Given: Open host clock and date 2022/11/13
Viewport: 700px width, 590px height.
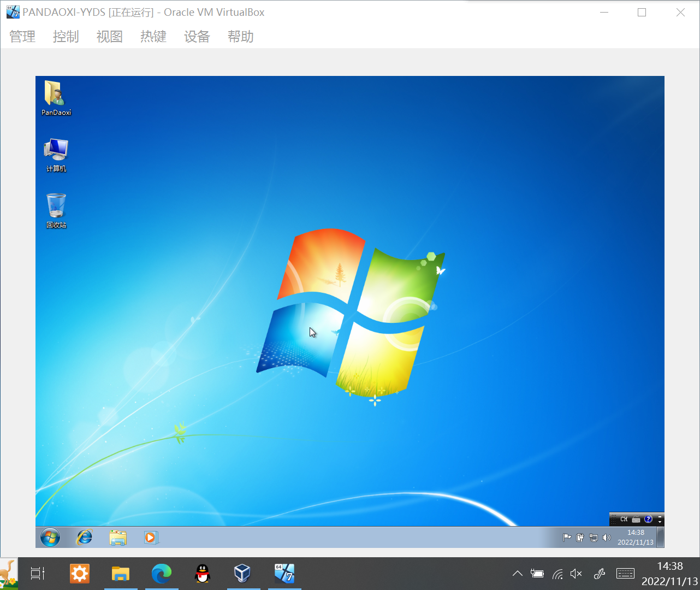Looking at the screenshot, I should [670, 574].
